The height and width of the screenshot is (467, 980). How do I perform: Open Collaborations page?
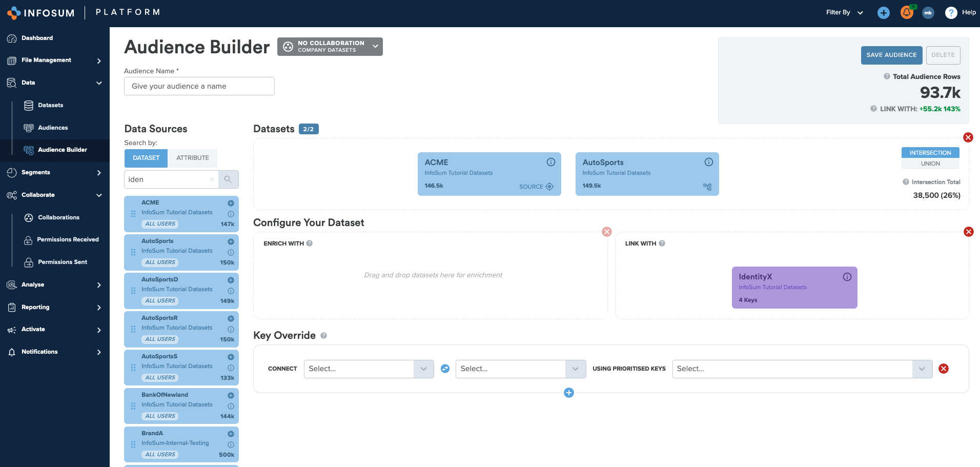[58, 217]
